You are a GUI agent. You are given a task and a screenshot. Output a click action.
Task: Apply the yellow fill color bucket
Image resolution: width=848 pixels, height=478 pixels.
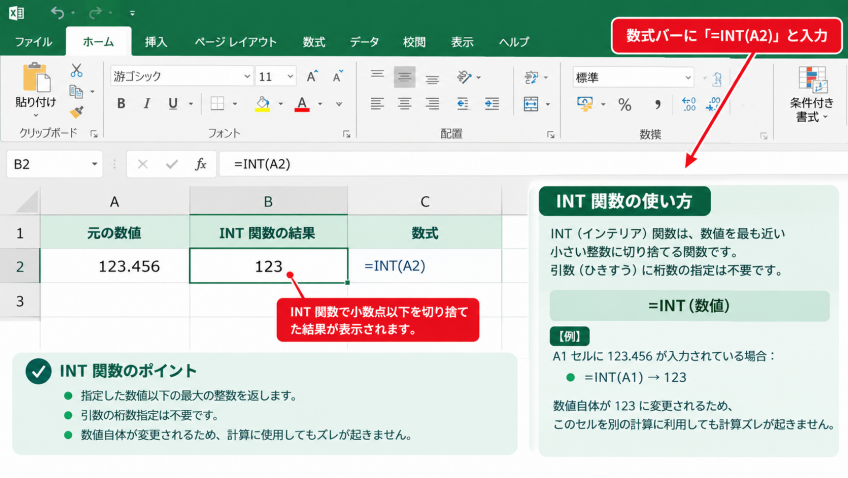coord(263,104)
